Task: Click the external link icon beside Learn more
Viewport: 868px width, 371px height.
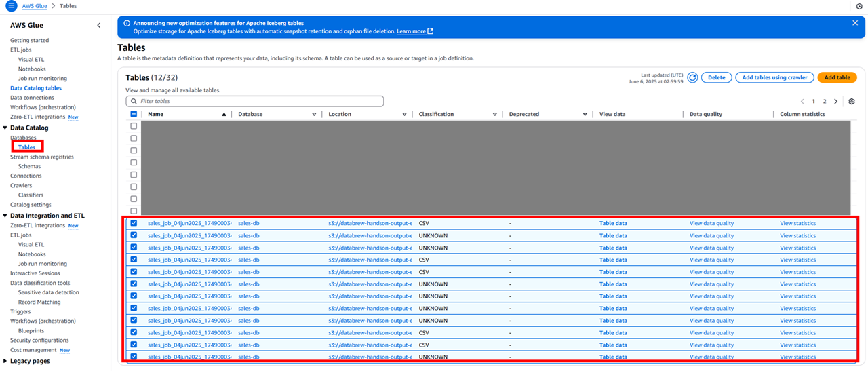Action: click(431, 31)
